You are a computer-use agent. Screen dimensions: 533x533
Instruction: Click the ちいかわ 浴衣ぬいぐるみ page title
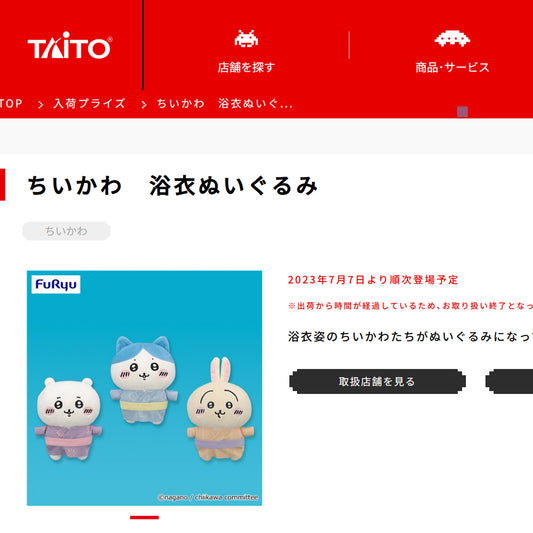coord(173,186)
